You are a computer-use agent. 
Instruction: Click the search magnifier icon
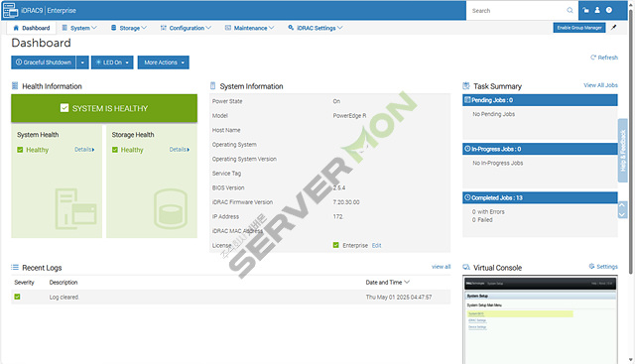point(570,11)
